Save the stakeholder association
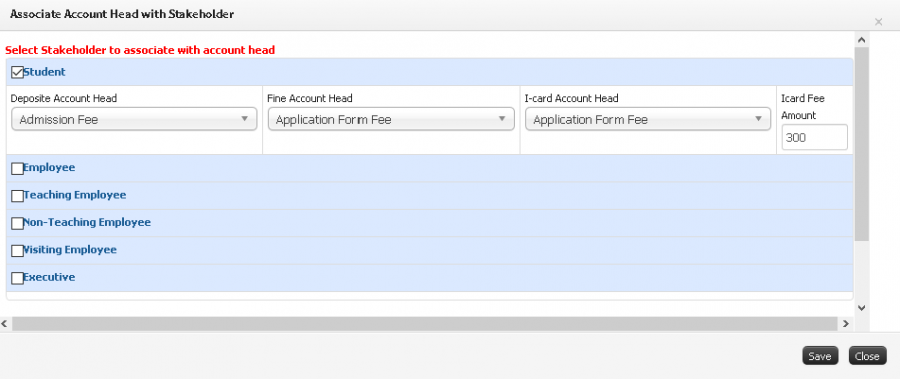Viewport: 900px width, 379px height. click(820, 356)
